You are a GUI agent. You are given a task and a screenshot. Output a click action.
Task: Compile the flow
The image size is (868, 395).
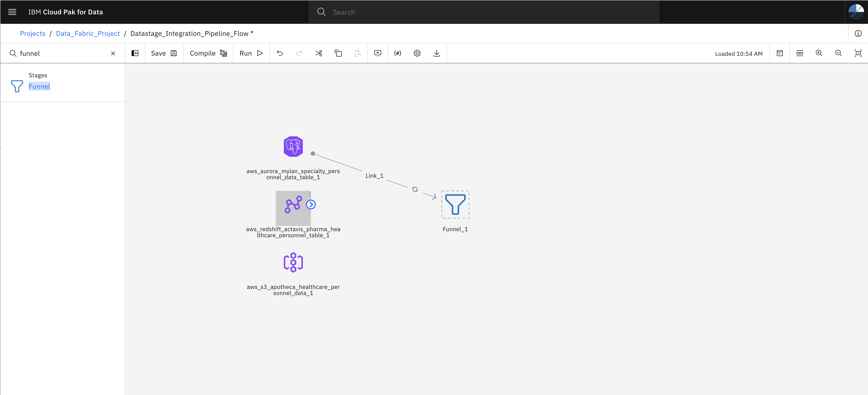[x=208, y=53]
